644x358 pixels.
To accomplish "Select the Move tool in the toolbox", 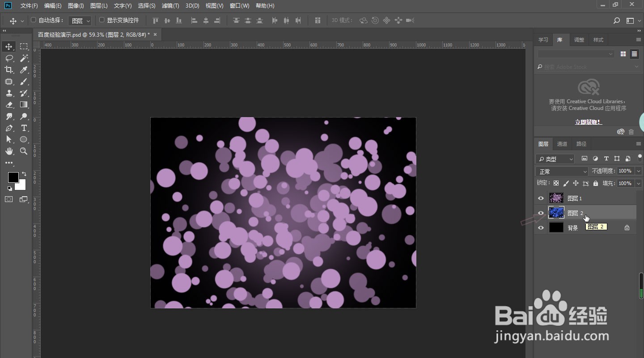I will 9,46.
